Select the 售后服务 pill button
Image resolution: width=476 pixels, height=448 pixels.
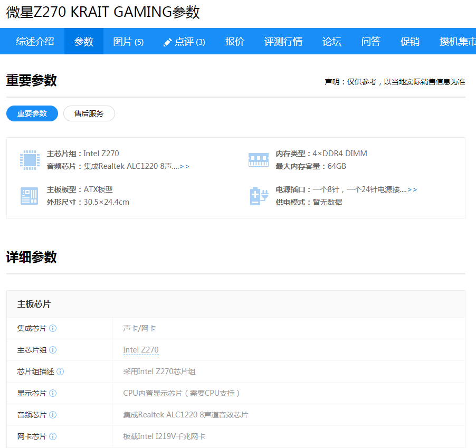pos(89,113)
